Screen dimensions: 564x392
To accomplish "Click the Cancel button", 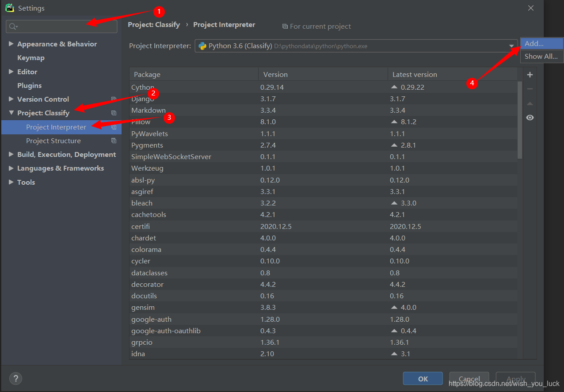I will (x=469, y=379).
